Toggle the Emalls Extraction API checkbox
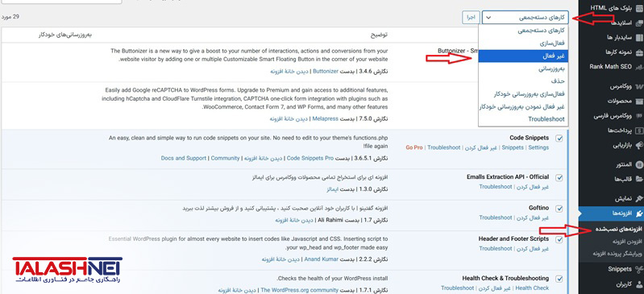Viewport: 644px width, 294px height. [559, 177]
